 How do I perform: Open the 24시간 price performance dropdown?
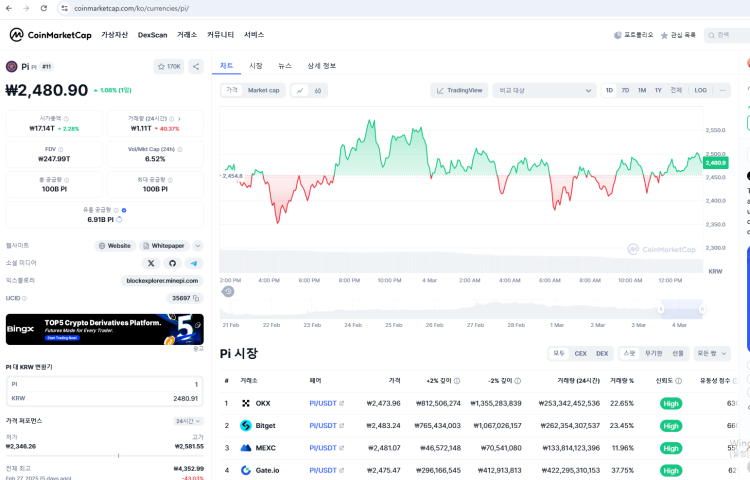click(x=189, y=421)
